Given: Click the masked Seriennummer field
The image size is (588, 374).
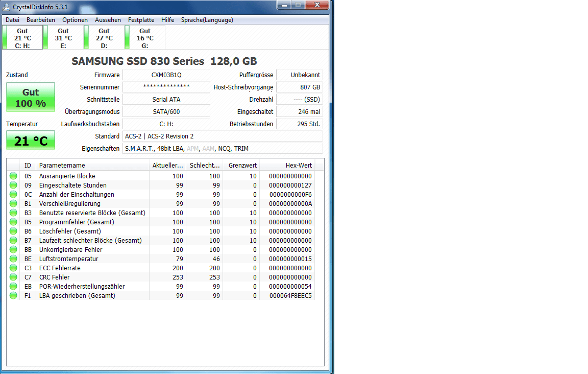Looking at the screenshot, I should pyautogui.click(x=166, y=87).
